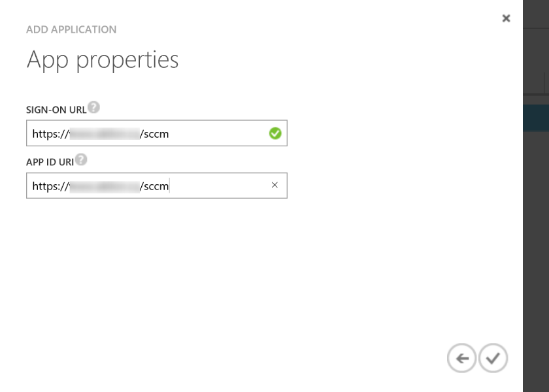The image size is (549, 392).
Task: Dismiss the Add Application dialog
Action: (x=506, y=18)
